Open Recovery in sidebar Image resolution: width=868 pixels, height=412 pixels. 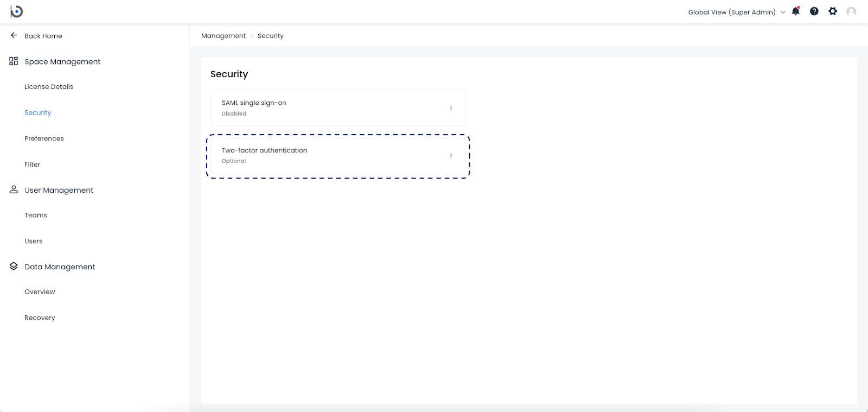tap(40, 318)
